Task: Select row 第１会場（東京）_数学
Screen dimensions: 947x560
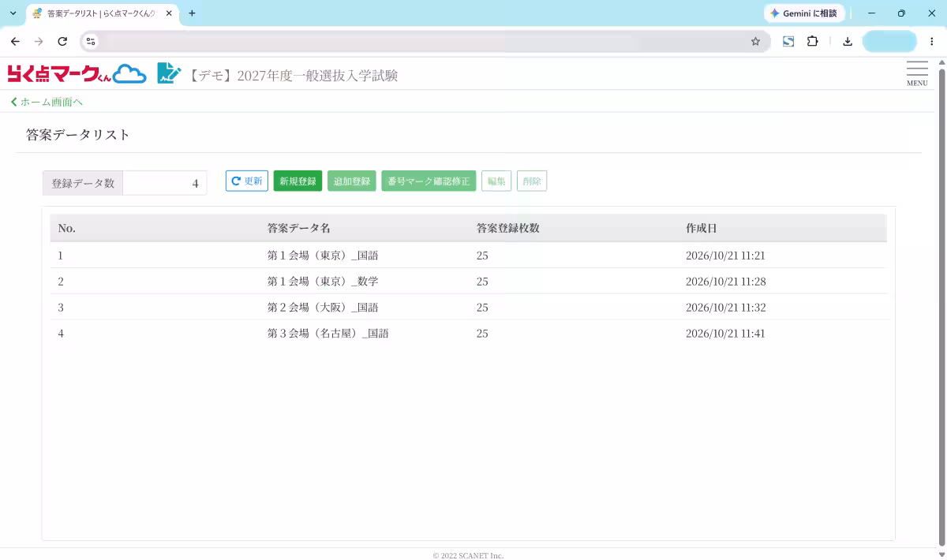Action: (x=468, y=282)
